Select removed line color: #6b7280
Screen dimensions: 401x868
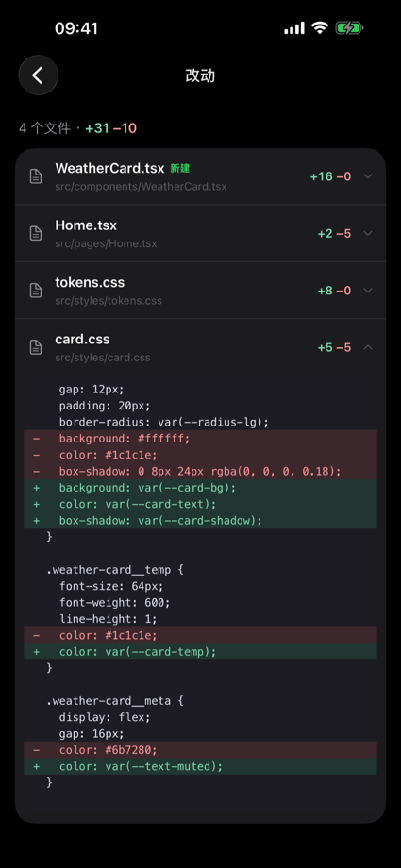pos(200,750)
